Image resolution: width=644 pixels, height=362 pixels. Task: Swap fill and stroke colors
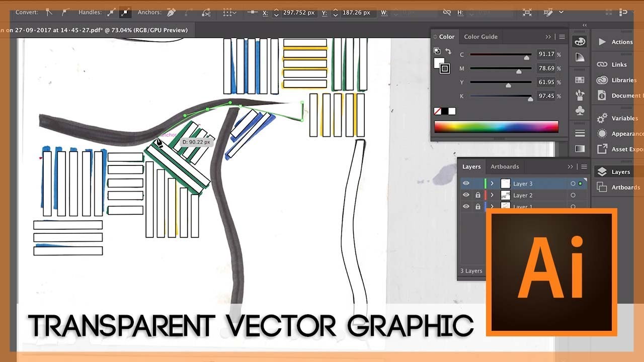(448, 51)
